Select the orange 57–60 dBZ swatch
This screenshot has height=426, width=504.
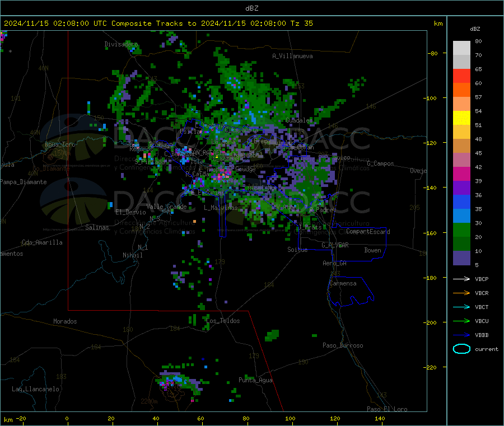pos(461,90)
